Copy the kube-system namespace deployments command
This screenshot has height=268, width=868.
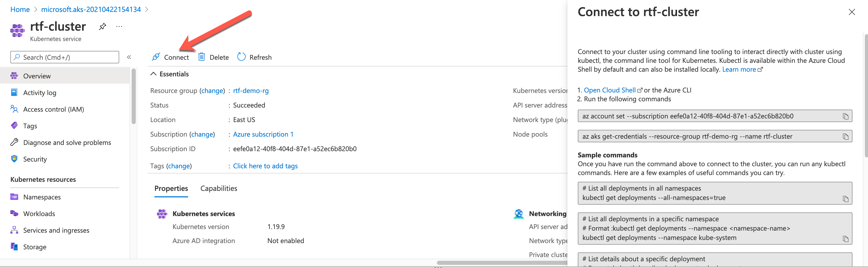pyautogui.click(x=845, y=239)
